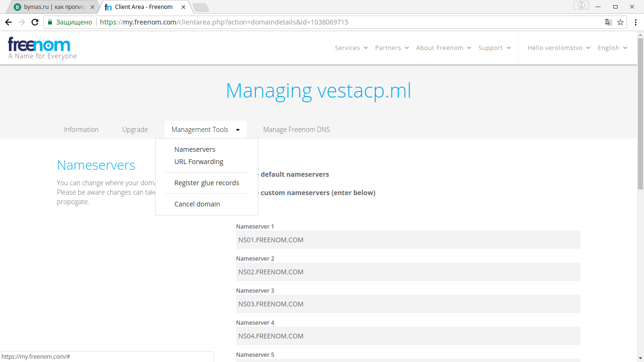Bookmark this page with the star icon

coord(620,22)
